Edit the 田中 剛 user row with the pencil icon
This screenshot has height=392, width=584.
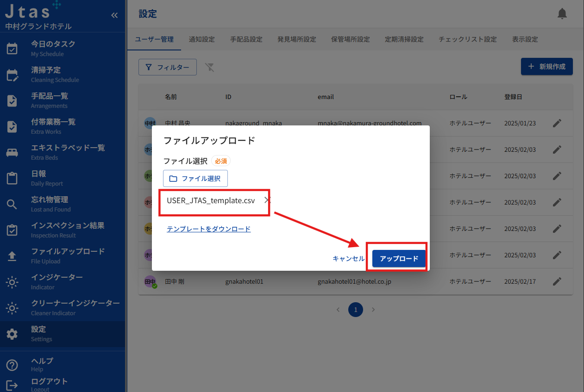[x=557, y=281]
